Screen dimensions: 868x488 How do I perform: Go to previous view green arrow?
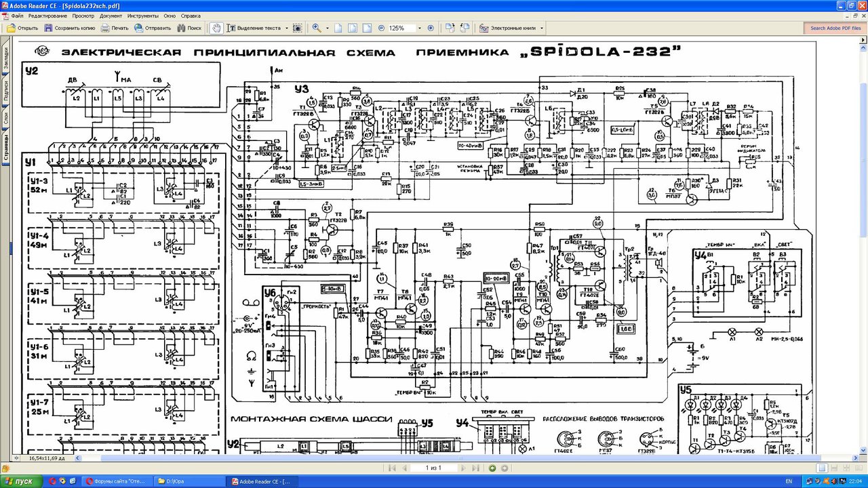click(x=492, y=468)
